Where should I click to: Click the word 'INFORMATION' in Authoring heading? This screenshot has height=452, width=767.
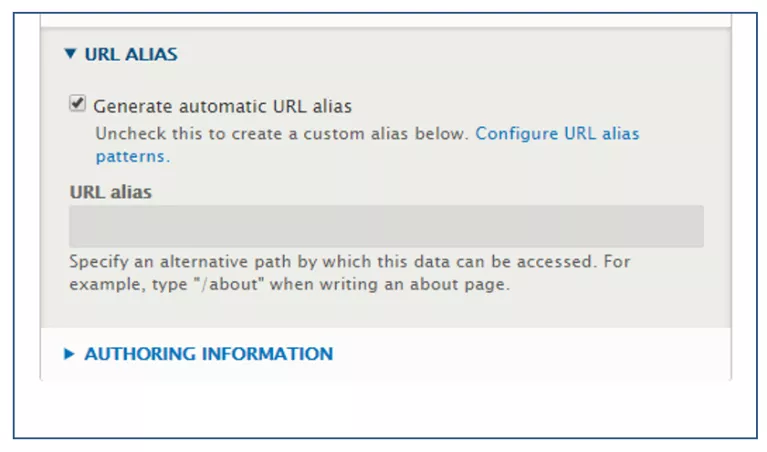pyautogui.click(x=268, y=354)
